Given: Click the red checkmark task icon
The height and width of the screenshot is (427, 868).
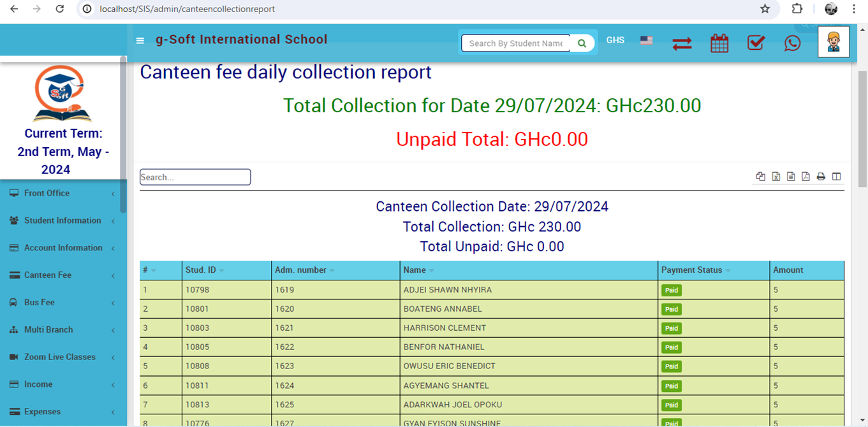Looking at the screenshot, I should tap(756, 43).
